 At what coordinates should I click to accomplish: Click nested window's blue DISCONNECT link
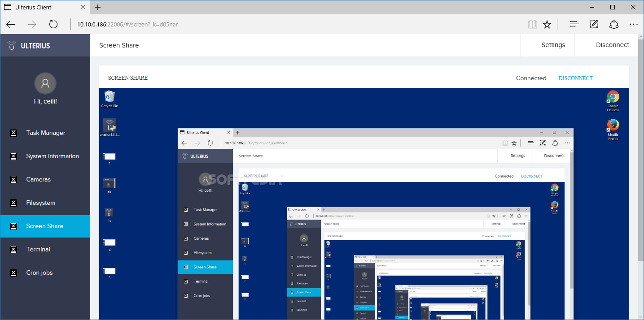[531, 176]
